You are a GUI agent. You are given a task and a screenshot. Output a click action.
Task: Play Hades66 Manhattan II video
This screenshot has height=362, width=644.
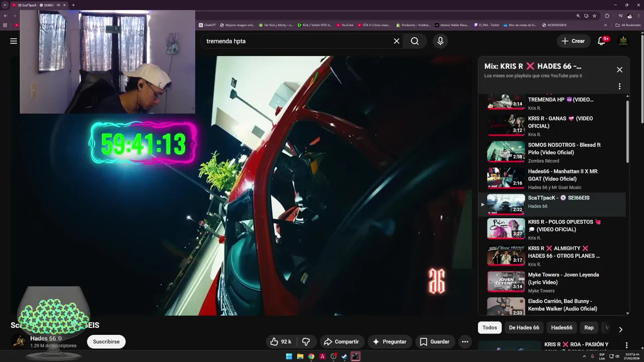[552, 178]
